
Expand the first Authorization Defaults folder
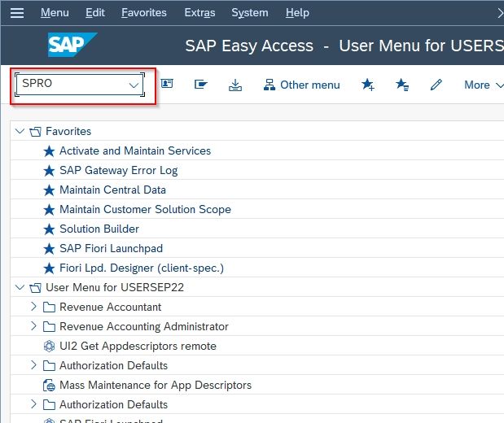33,365
